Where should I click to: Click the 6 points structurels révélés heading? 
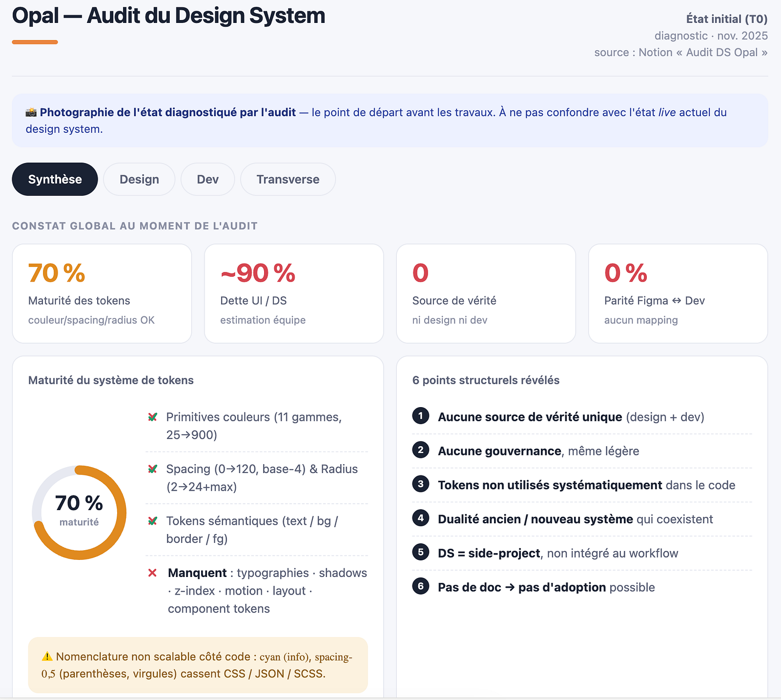[486, 380]
